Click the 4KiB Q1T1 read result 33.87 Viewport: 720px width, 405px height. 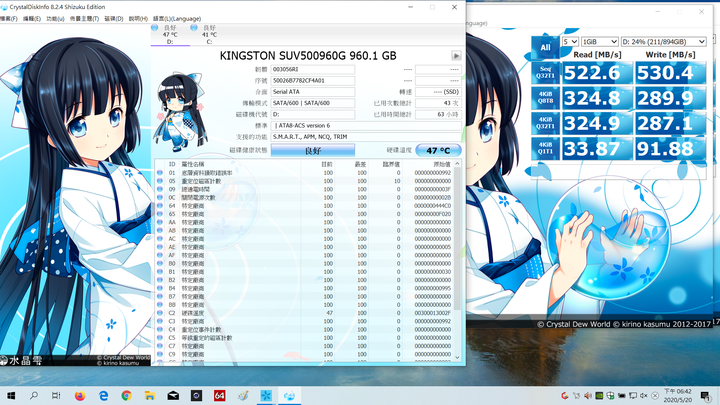[597, 148]
